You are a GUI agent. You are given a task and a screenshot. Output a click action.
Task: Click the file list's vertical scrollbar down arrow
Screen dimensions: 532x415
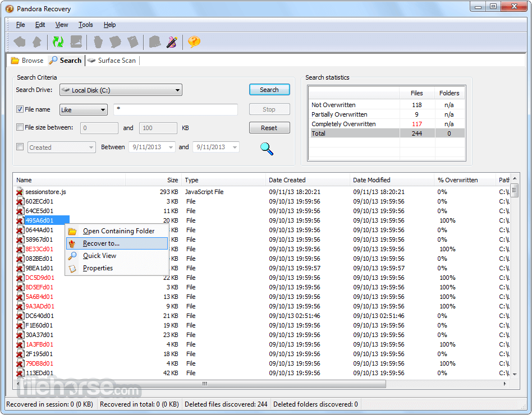click(515, 374)
